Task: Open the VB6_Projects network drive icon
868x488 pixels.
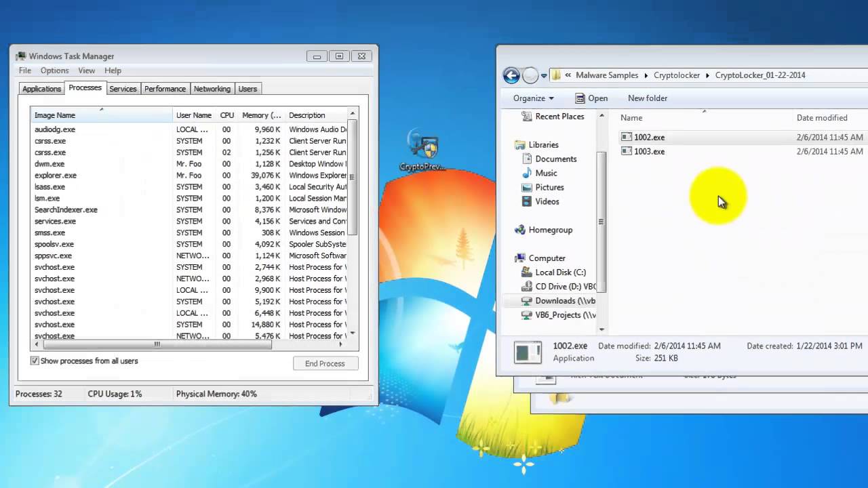Action: 527,315
